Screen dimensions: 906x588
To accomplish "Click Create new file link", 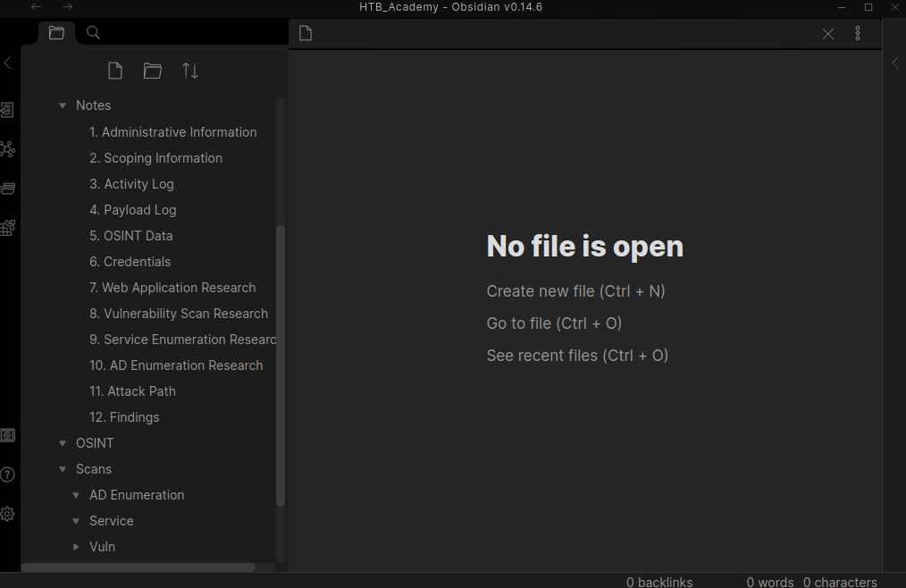I will tap(575, 291).
